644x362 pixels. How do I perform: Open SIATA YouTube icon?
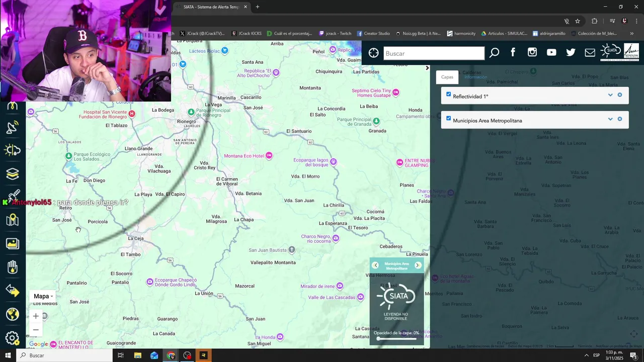pos(551,52)
